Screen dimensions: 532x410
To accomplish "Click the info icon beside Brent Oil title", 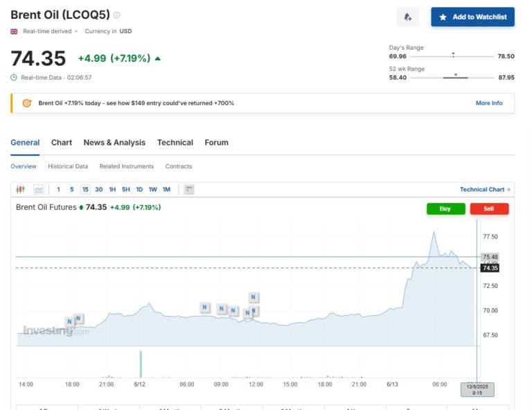I will point(116,15).
